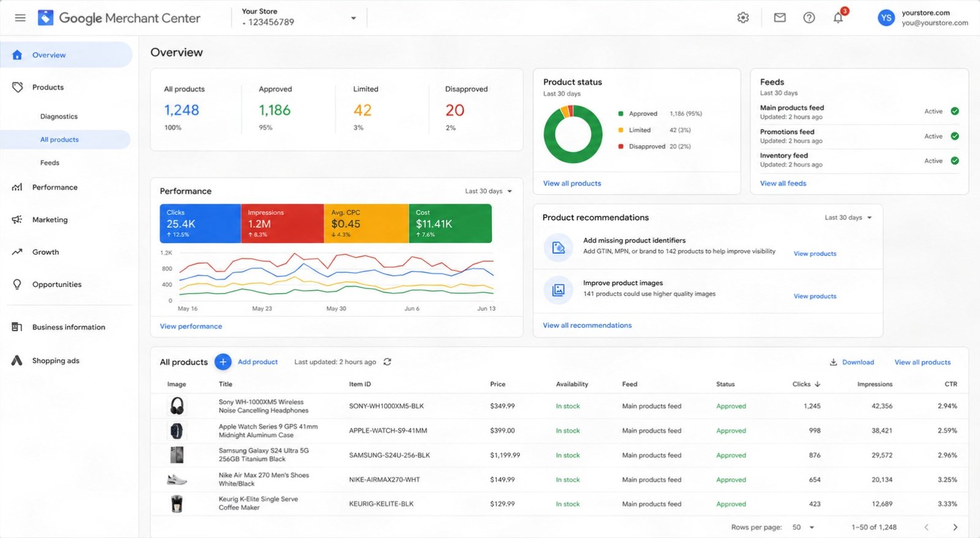Open Opportunities in the sidebar
Screen dimensions: 980x538
click(x=56, y=284)
